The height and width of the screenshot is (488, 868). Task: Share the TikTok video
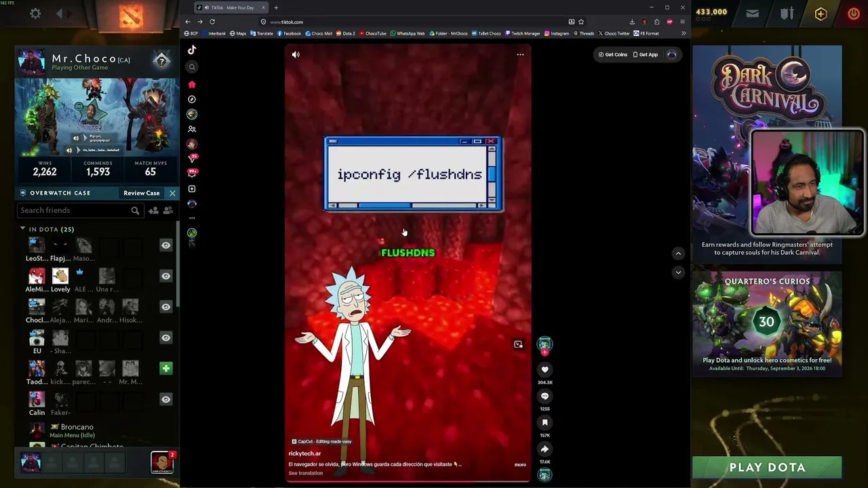coord(545,449)
